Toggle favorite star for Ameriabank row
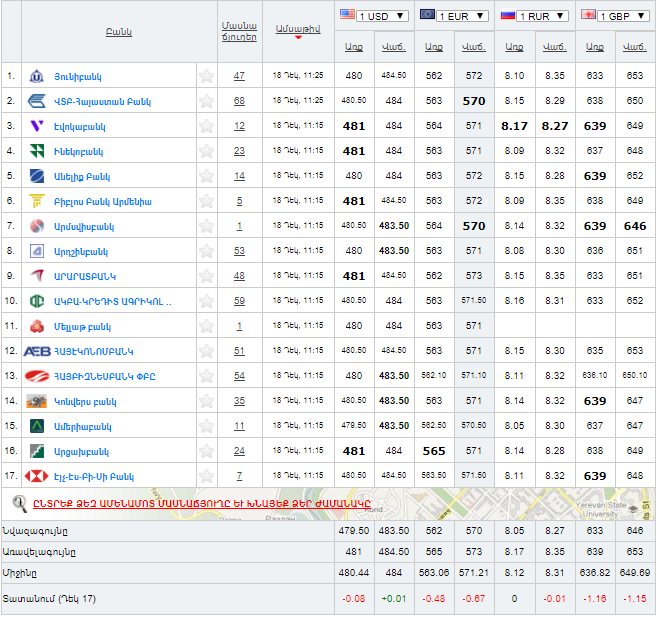This screenshot has width=656, height=617. [x=206, y=426]
